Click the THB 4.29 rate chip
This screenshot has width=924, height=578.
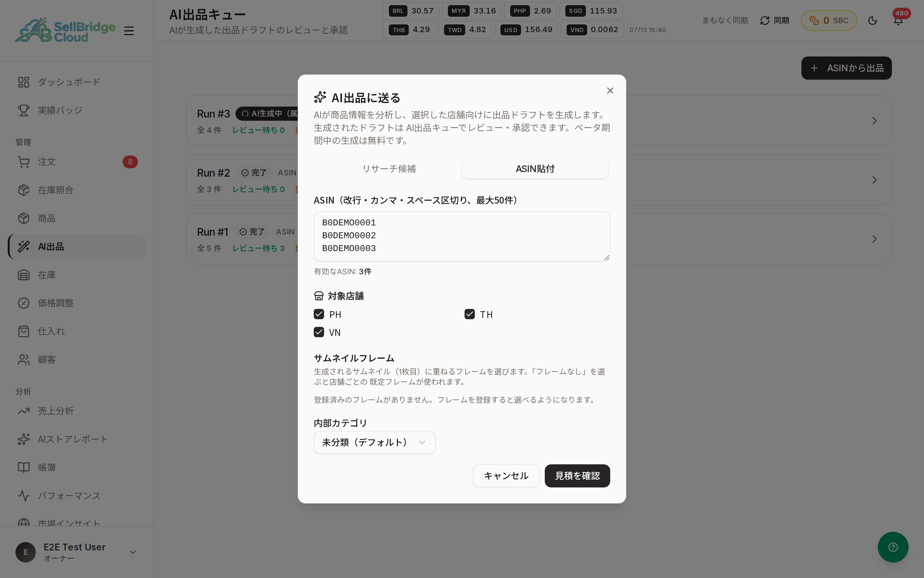pyautogui.click(x=409, y=30)
